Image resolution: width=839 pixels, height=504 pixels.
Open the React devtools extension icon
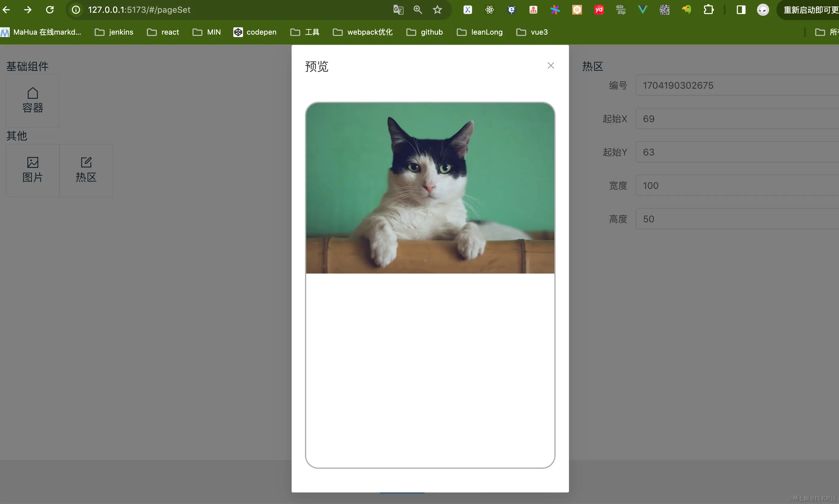[x=489, y=10]
